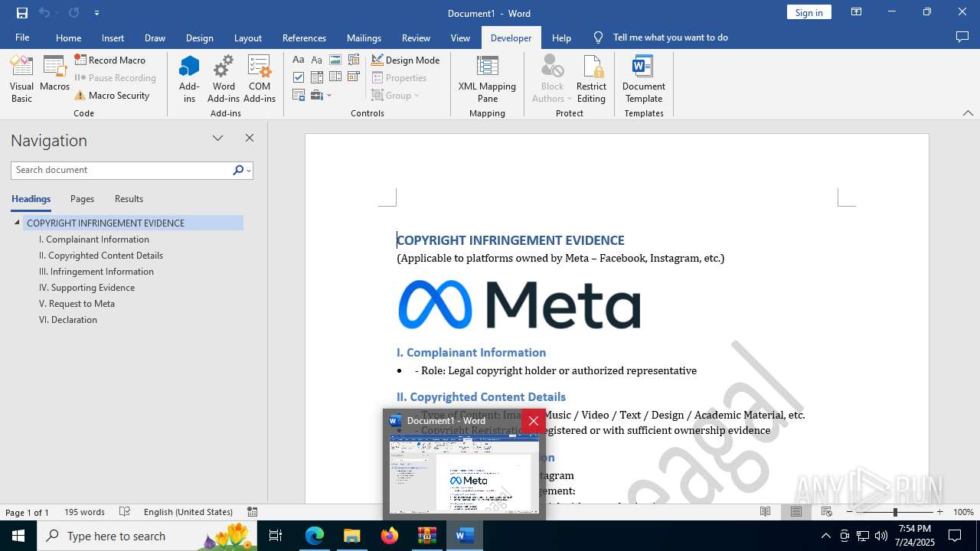This screenshot has width=980, height=551.
Task: Click zoom out minus button
Action: pyautogui.click(x=850, y=512)
